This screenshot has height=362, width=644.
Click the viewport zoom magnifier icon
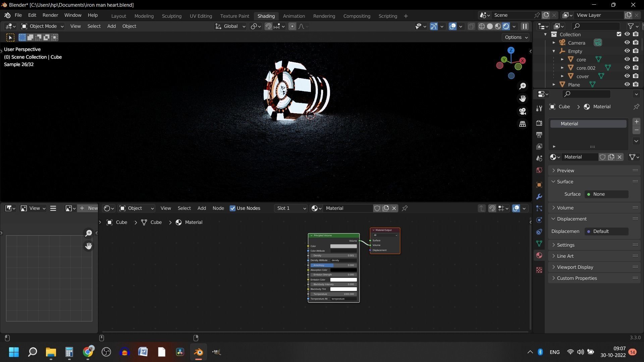coord(523,86)
